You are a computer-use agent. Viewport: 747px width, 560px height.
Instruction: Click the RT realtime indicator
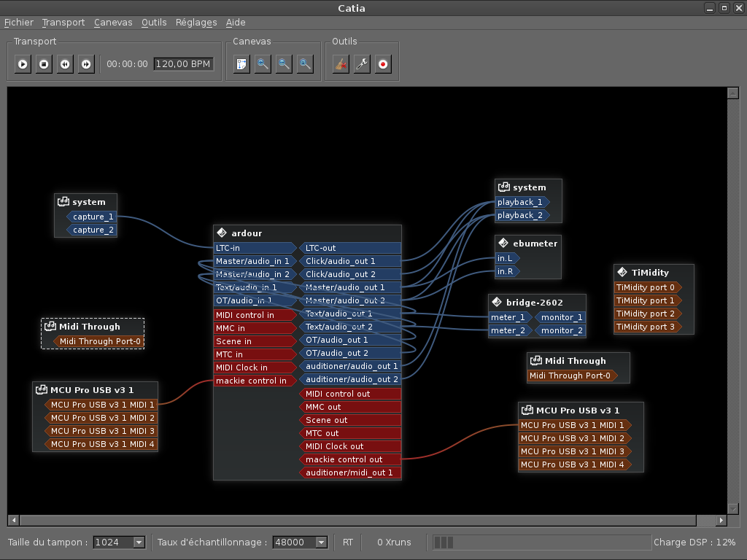(348, 542)
